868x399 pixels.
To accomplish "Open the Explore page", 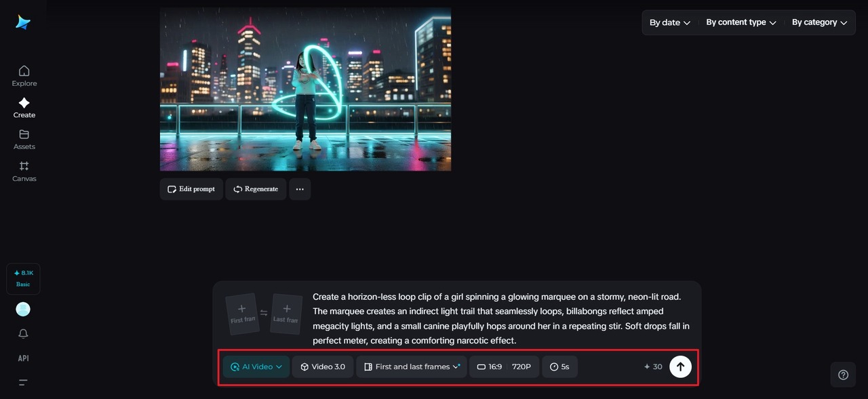I will coord(24,75).
